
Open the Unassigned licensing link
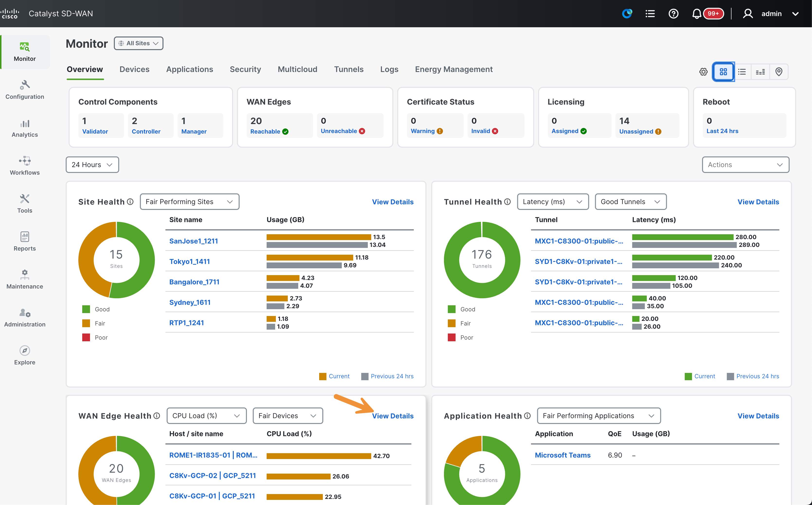click(x=636, y=131)
